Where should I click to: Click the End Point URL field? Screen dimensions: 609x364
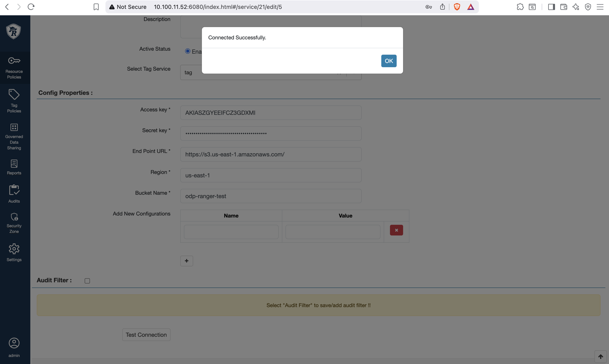pyautogui.click(x=271, y=154)
